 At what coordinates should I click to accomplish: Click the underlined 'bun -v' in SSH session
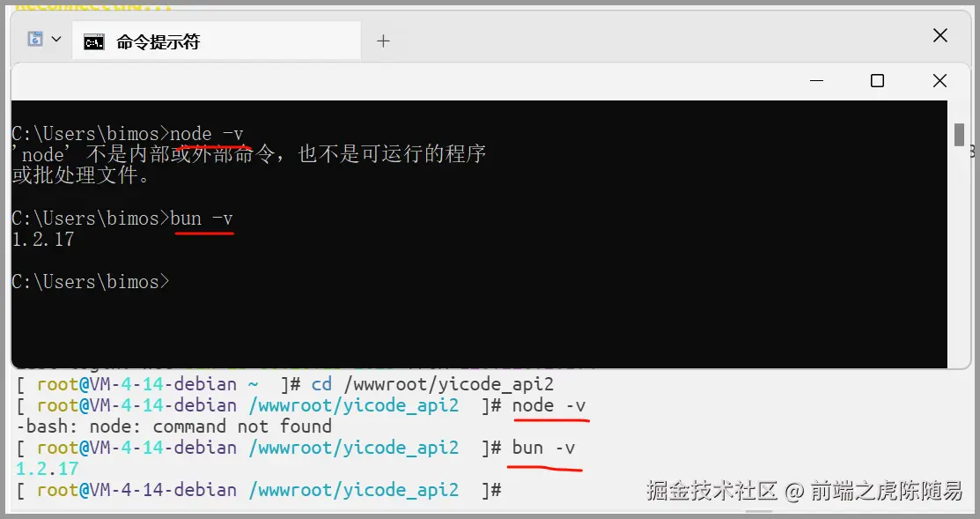(x=542, y=447)
